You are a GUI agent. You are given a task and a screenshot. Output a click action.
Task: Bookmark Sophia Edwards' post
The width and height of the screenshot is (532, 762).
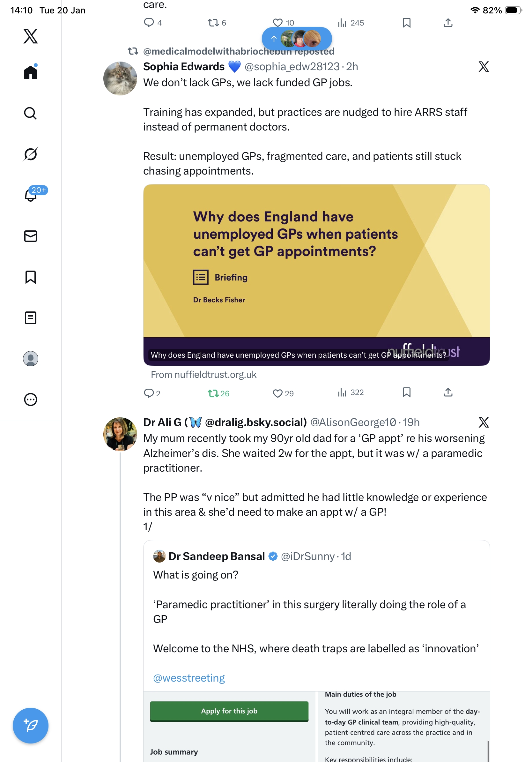tap(406, 392)
